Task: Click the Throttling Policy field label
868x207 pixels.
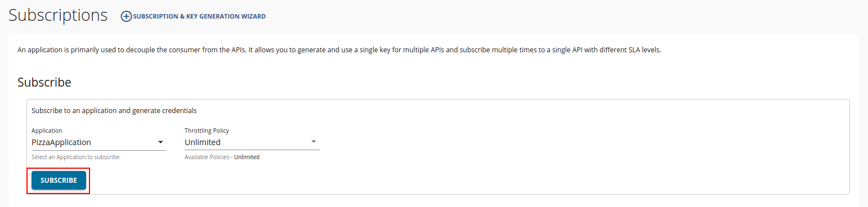Action: pyautogui.click(x=207, y=130)
